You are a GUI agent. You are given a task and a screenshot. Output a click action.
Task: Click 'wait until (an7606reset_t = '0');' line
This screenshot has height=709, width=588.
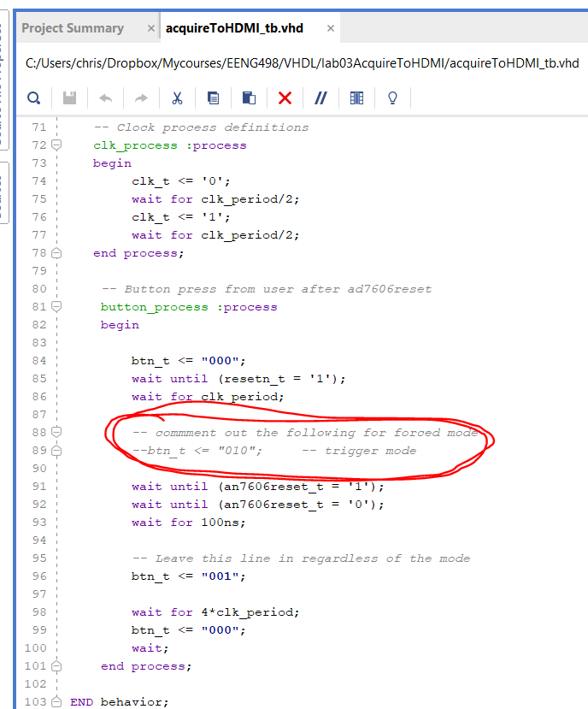(x=258, y=505)
